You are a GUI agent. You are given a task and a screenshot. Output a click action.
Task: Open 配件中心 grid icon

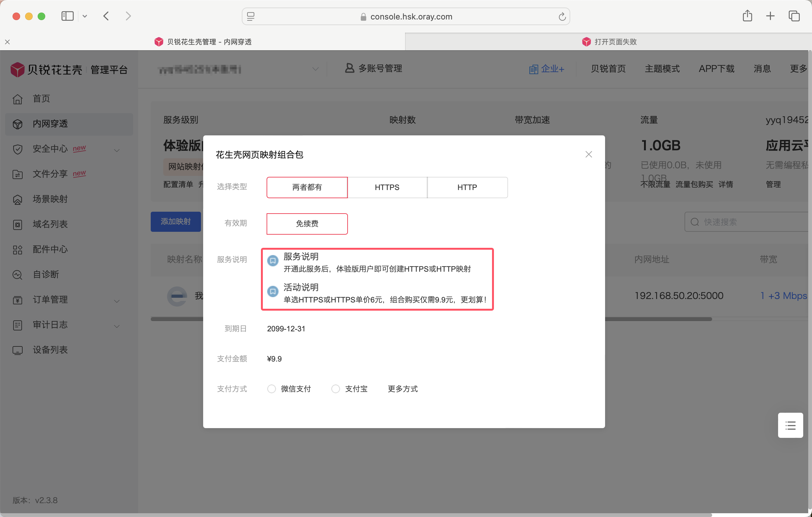click(18, 250)
